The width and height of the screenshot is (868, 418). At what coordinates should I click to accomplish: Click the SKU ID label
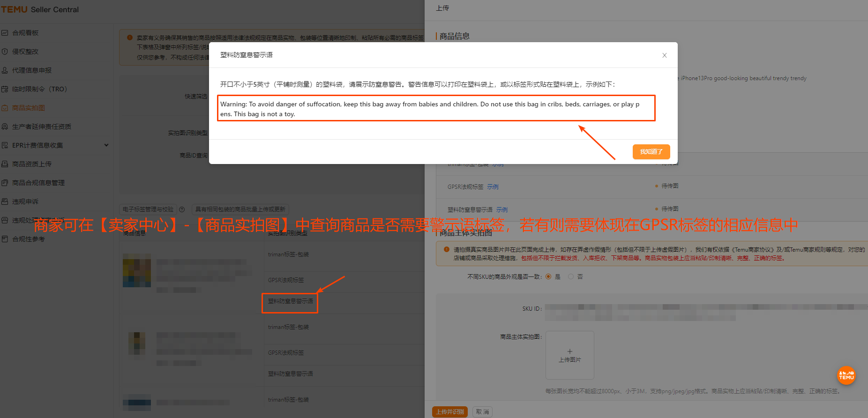(532, 309)
